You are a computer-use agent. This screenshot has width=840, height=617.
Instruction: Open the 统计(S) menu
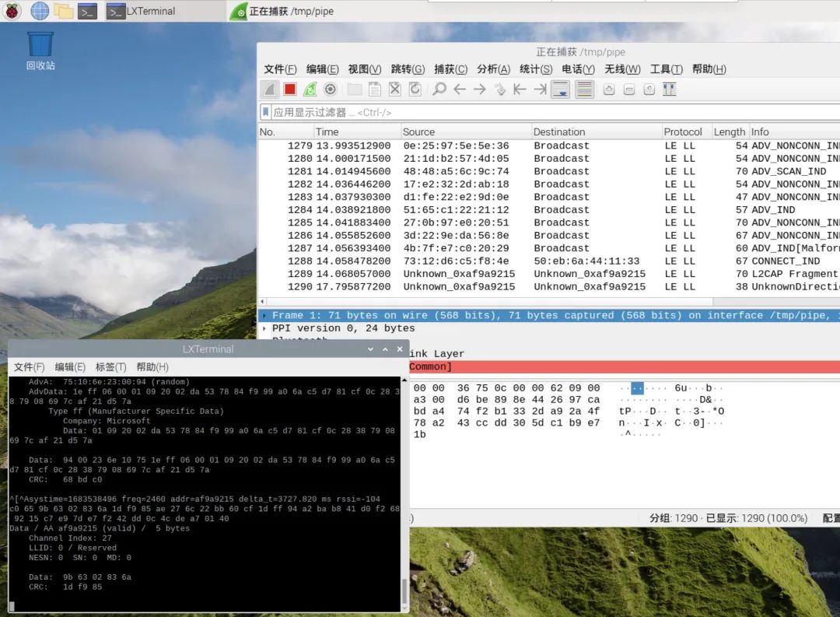coord(536,69)
